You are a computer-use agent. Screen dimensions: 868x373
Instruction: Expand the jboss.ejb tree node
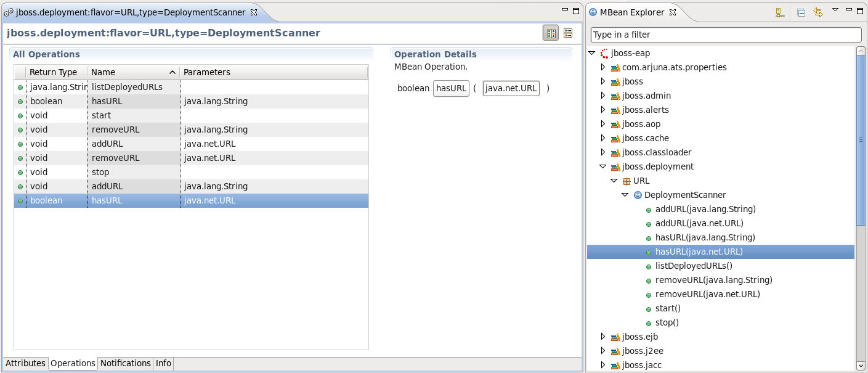pos(603,337)
